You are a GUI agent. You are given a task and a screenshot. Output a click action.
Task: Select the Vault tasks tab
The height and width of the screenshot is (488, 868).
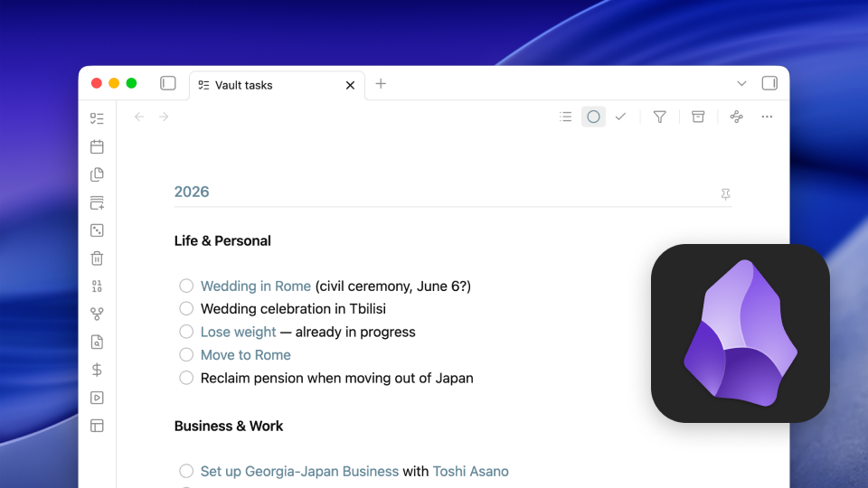(262, 85)
